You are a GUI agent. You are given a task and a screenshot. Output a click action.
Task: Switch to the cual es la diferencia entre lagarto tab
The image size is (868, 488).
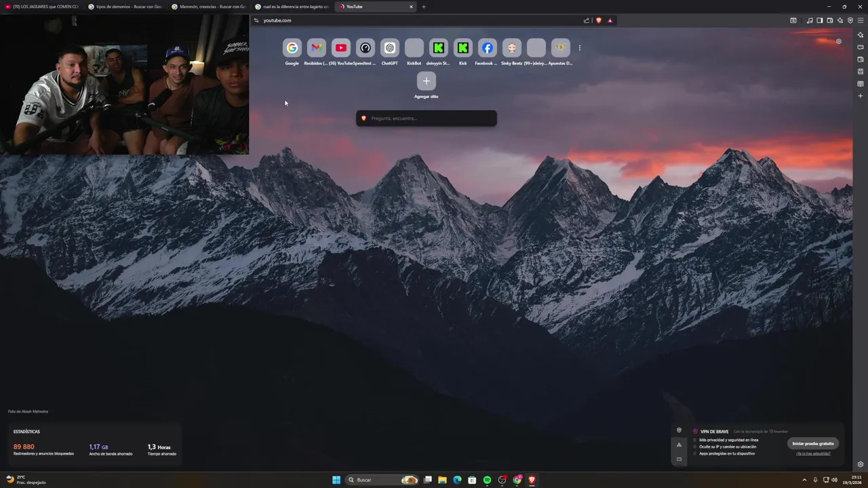tap(292, 7)
